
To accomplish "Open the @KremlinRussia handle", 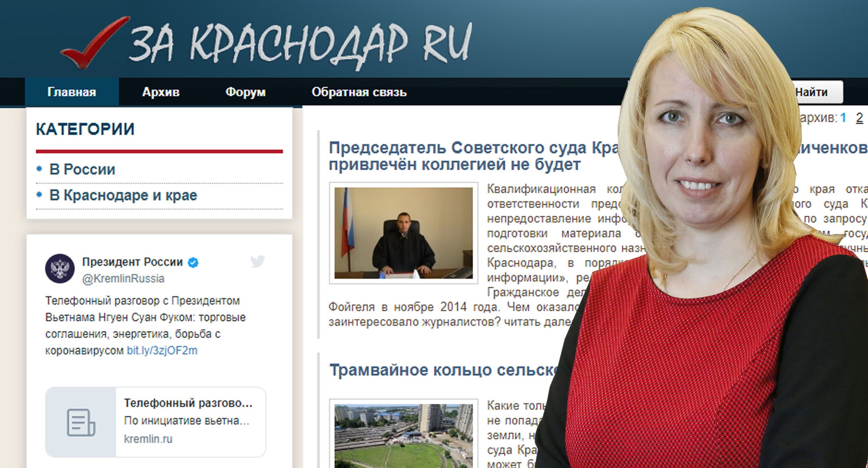I will (123, 279).
